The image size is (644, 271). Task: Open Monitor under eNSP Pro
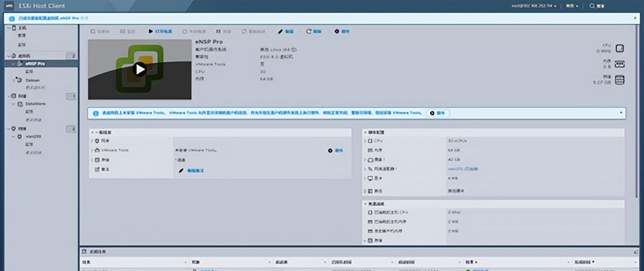(x=29, y=71)
